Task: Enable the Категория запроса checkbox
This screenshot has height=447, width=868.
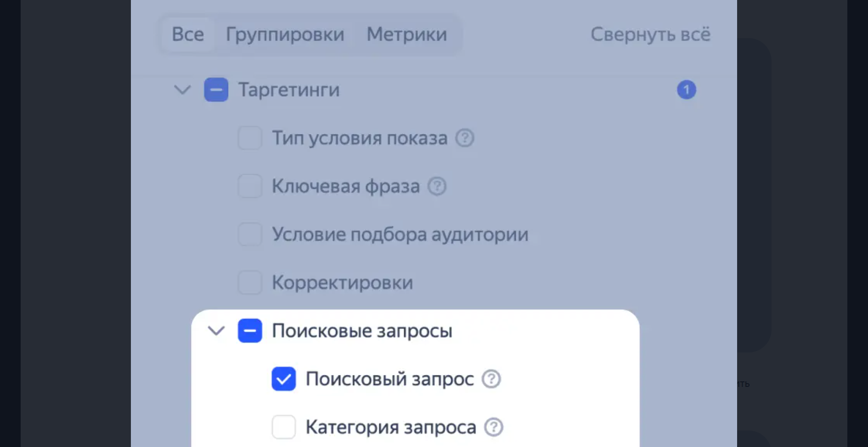Action: pyautogui.click(x=284, y=427)
